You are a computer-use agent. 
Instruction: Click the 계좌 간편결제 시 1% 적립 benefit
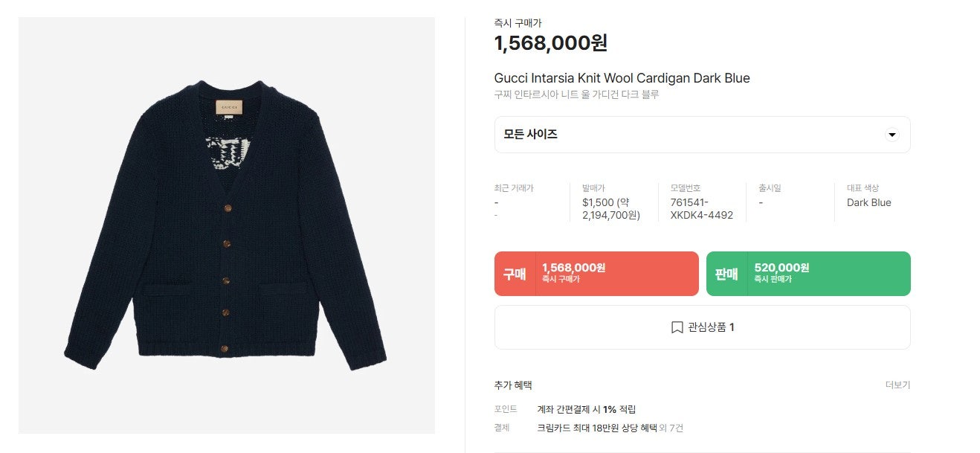(587, 409)
